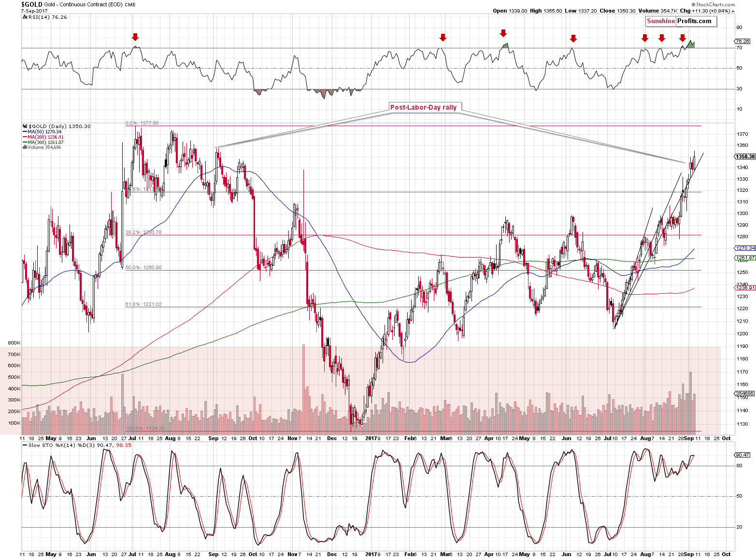Click the '38.2%: 1280.78' Fibonacci label
Image resolution: width=756 pixels, height=559 pixels.
(x=143, y=232)
